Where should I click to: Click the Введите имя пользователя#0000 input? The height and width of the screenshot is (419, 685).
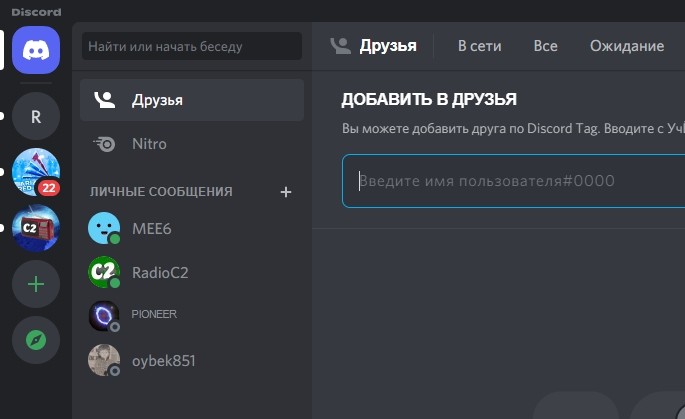tap(513, 180)
